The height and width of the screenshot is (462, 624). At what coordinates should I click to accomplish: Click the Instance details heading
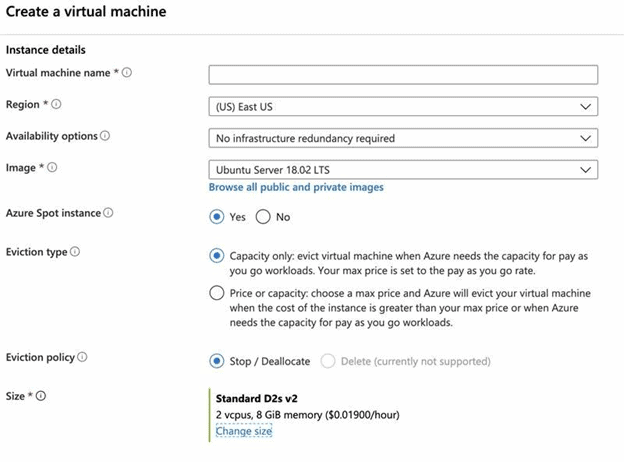pos(46,50)
